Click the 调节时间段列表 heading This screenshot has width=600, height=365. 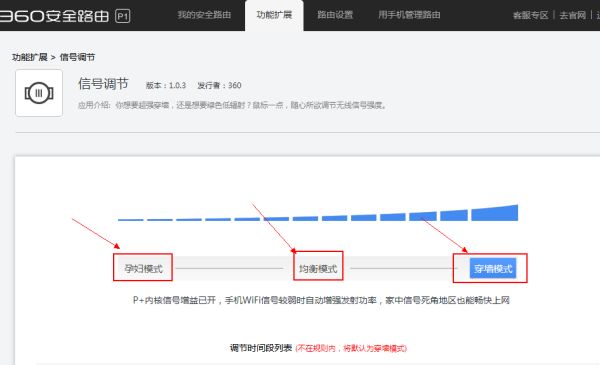coord(261,348)
